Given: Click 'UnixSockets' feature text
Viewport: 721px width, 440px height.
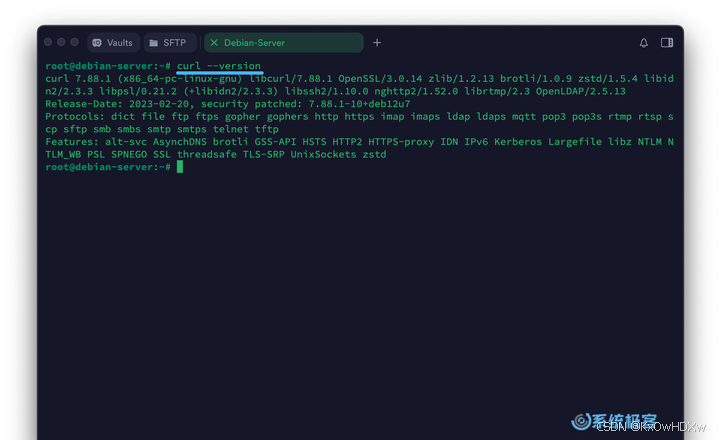Looking at the screenshot, I should [323, 154].
